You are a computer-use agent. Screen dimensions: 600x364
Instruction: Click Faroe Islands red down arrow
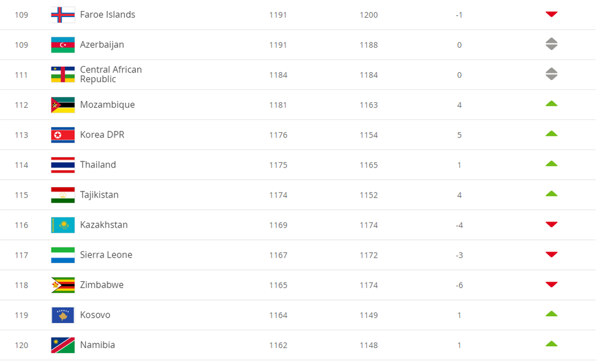click(x=551, y=14)
